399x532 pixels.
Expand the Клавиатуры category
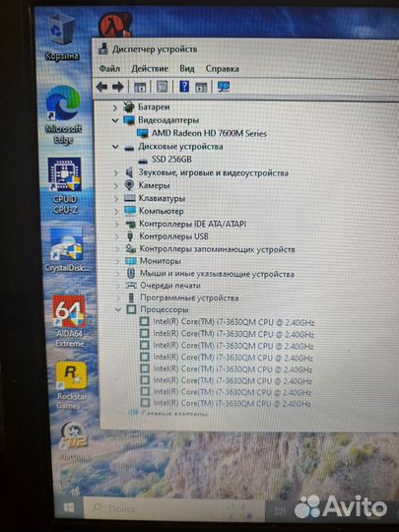coord(116,198)
